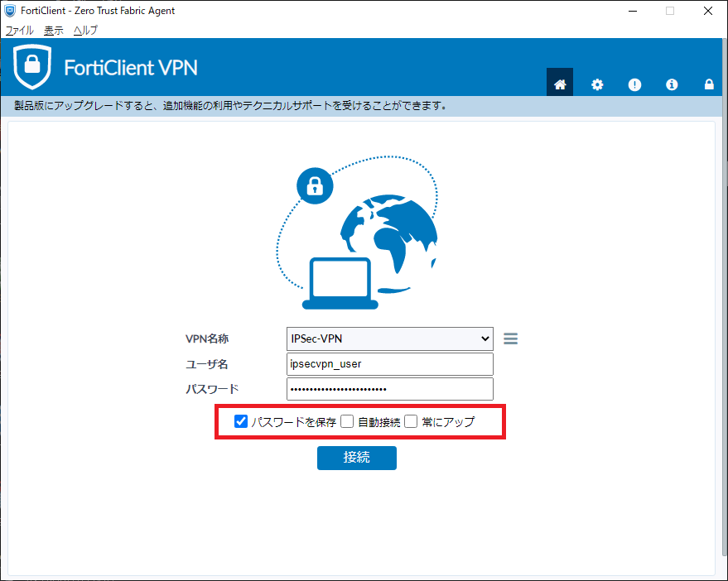This screenshot has height=581, width=728.
Task: Click the vertical scrollbar on the right
Action: click(x=725, y=297)
